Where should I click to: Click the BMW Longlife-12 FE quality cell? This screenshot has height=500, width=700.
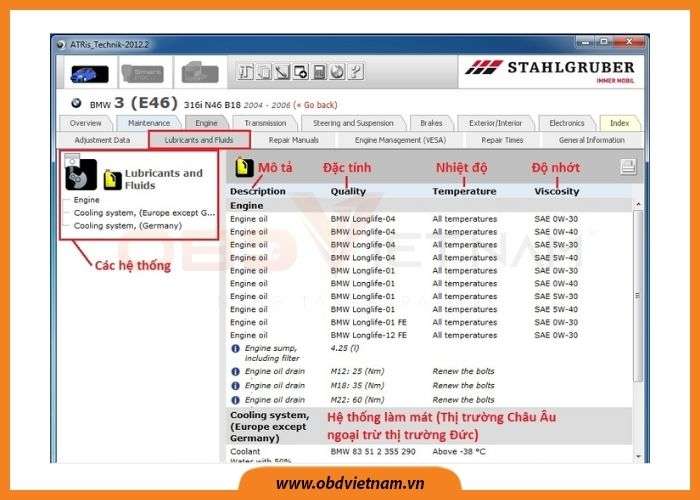369,335
